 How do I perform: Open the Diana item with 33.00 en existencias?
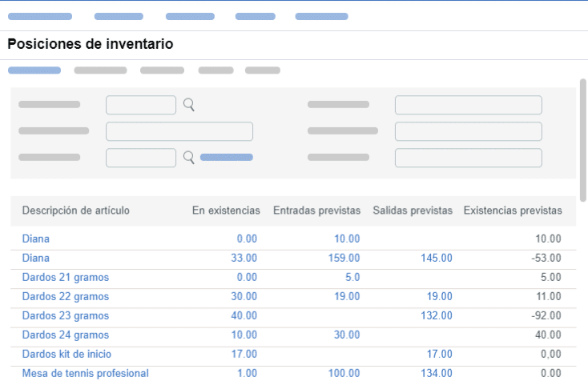(35, 258)
